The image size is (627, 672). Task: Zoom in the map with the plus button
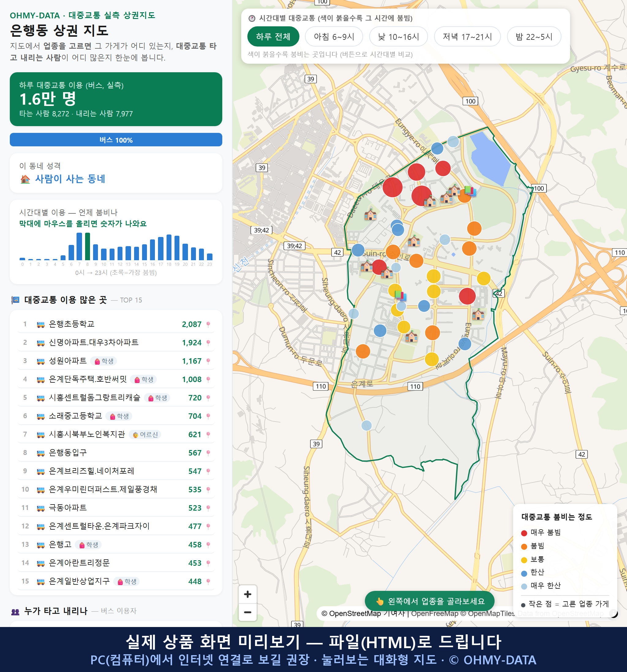click(247, 594)
